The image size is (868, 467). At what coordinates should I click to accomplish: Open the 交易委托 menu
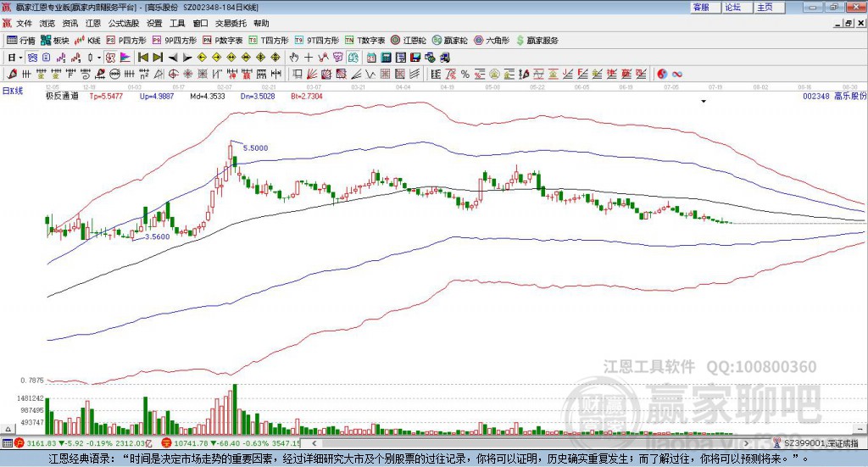231,23
